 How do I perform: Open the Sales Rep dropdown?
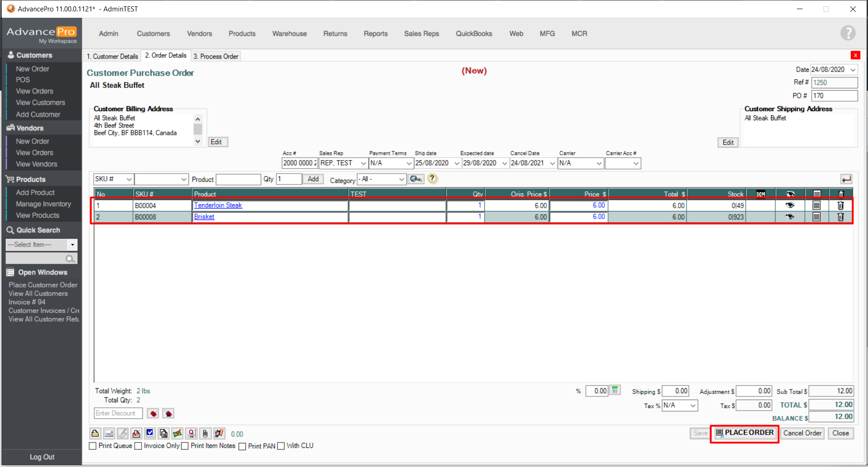pos(363,163)
